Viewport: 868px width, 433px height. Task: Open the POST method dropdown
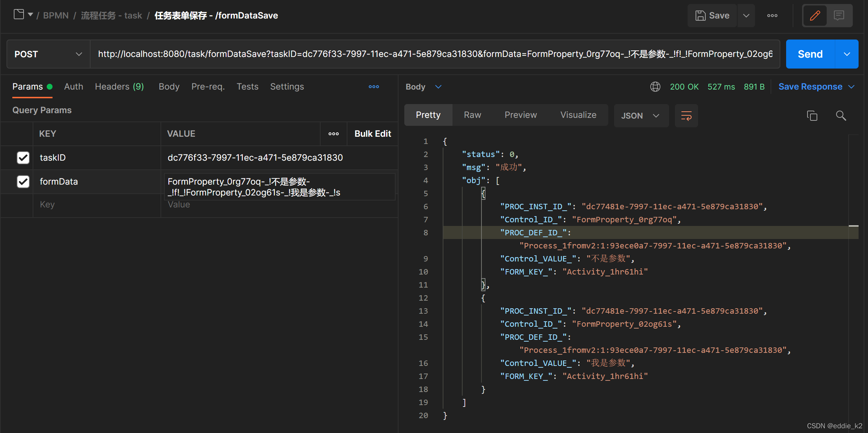(x=48, y=54)
